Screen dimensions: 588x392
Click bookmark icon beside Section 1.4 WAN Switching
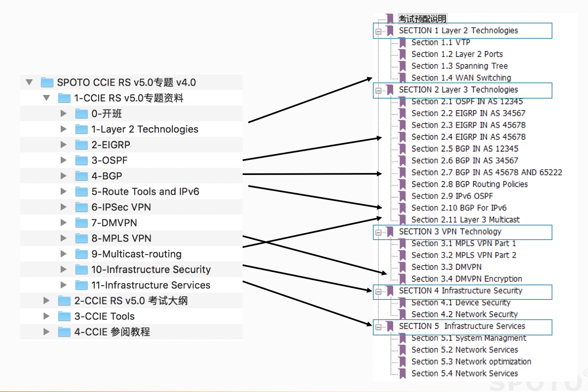click(x=402, y=78)
